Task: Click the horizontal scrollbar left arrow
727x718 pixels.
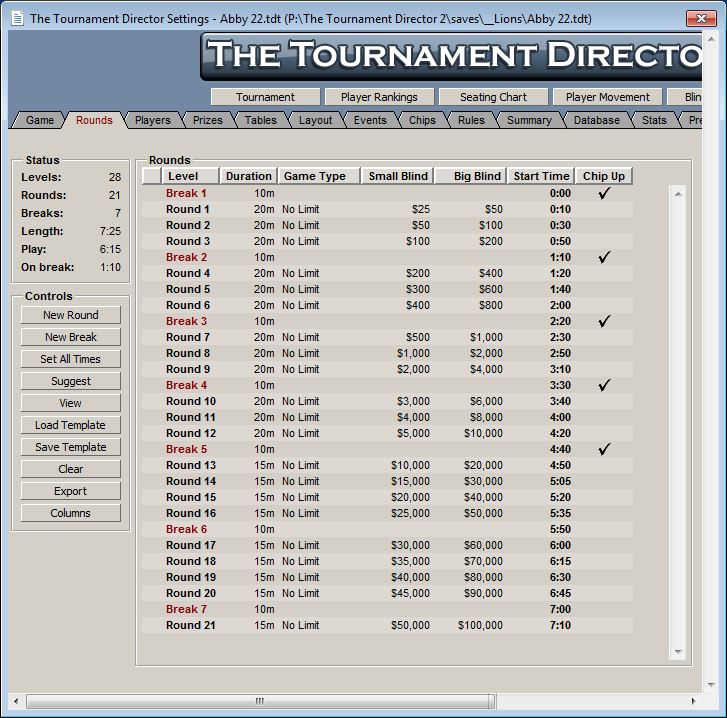Action: [x=16, y=701]
